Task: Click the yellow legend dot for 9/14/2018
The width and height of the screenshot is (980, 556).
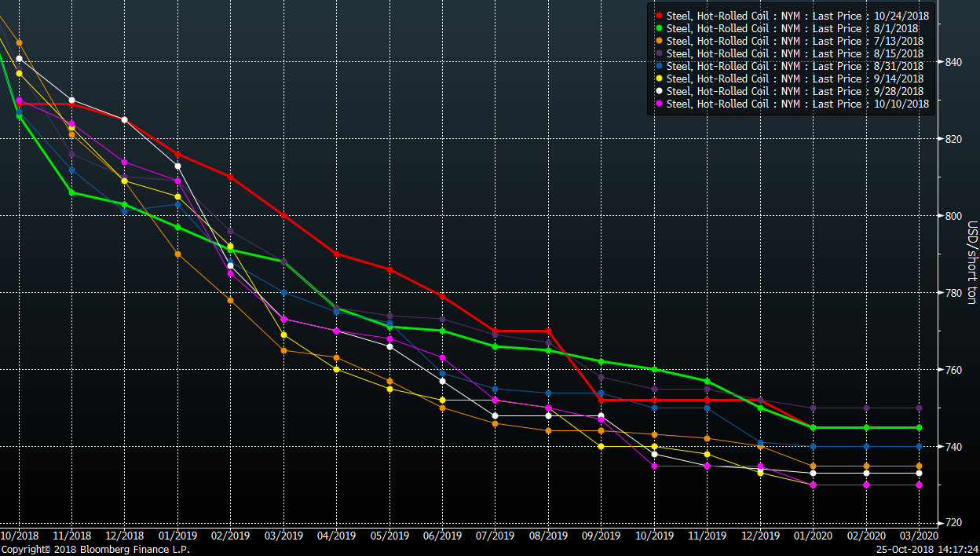Action: pos(658,79)
